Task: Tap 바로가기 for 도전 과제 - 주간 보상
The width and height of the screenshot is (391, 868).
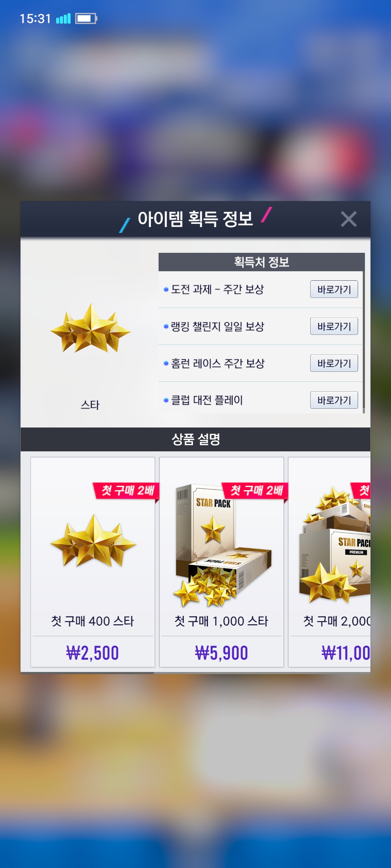Action: pos(334,289)
